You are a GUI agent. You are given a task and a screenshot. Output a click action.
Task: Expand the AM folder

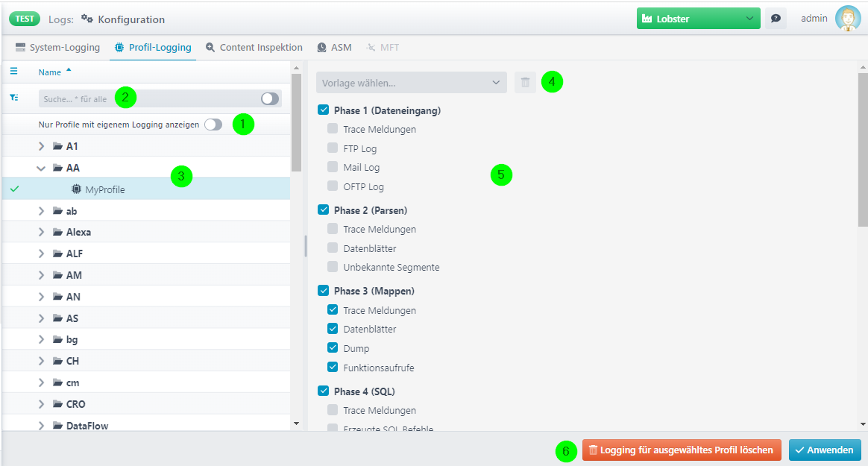point(41,275)
